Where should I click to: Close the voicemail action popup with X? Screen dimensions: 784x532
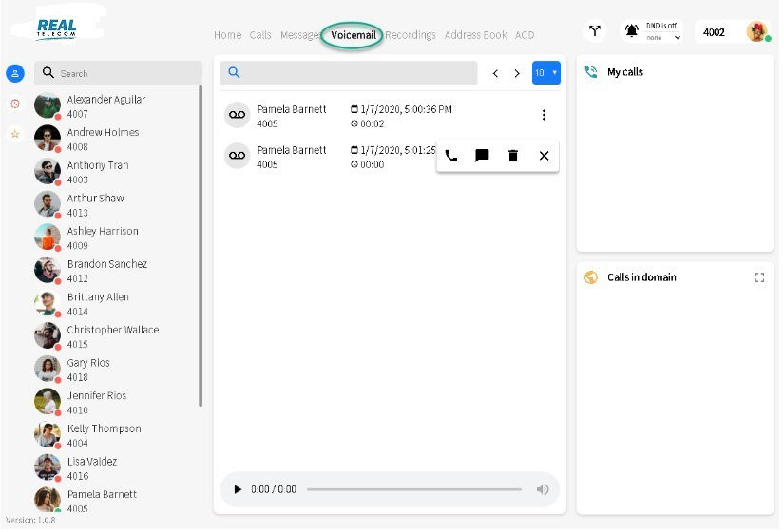pyautogui.click(x=544, y=156)
